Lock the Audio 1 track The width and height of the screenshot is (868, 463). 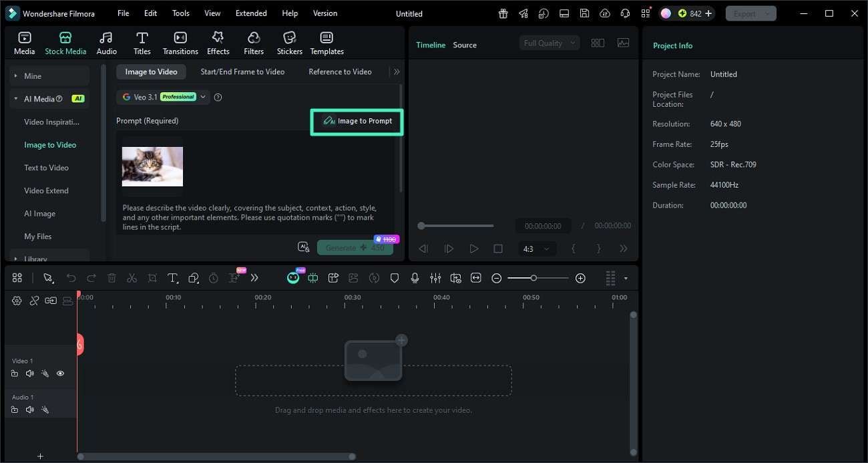pyautogui.click(x=15, y=410)
